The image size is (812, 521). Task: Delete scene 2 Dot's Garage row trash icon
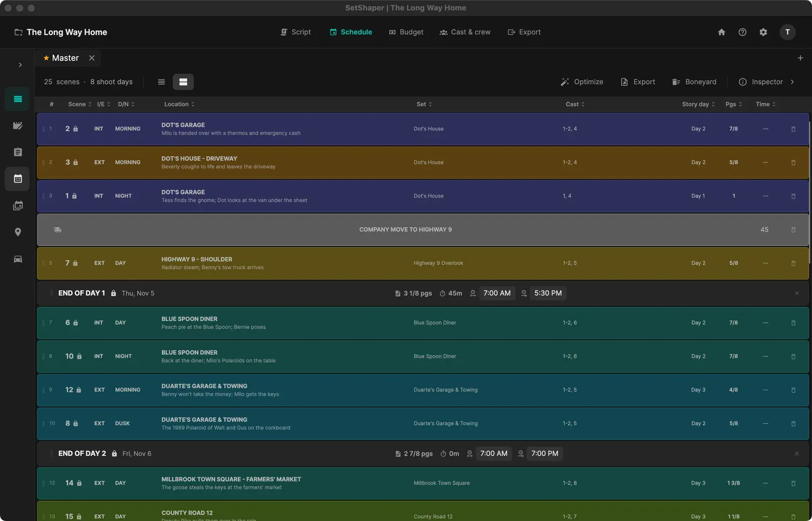tap(793, 129)
